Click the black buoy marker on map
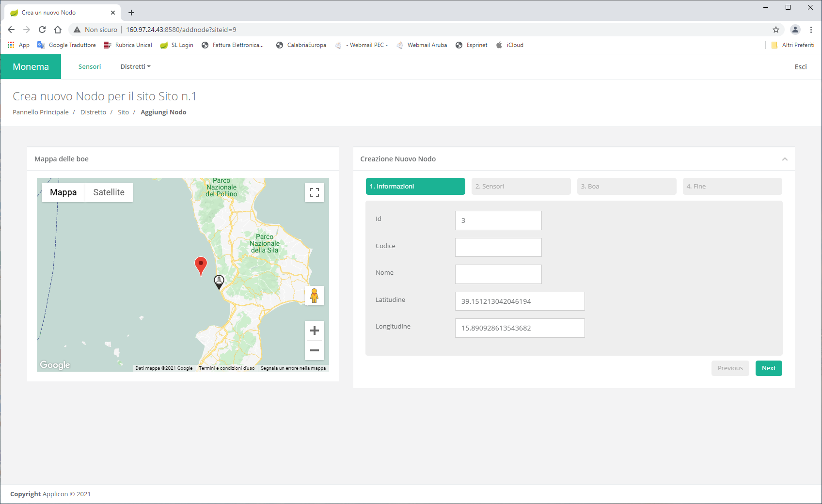 click(x=219, y=281)
